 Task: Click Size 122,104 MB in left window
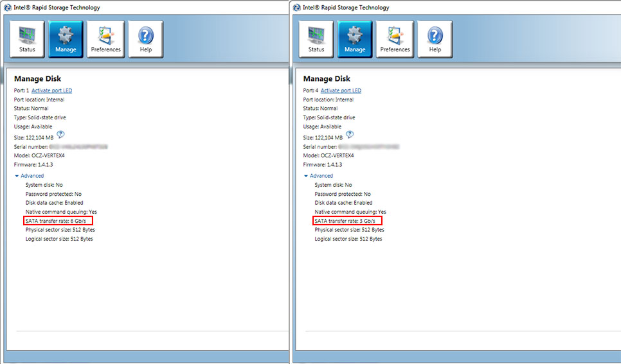(x=33, y=137)
